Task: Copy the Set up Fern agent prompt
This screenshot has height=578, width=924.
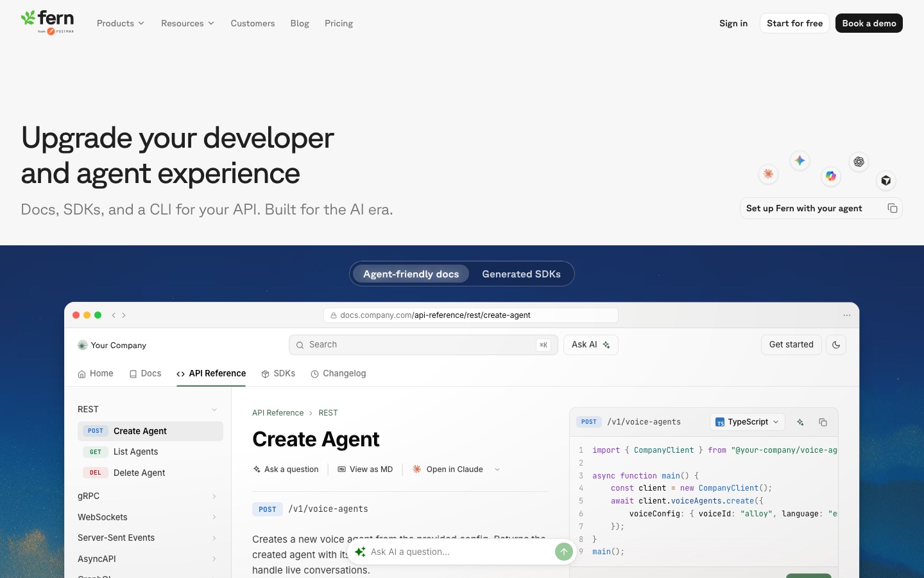Action: (893, 208)
